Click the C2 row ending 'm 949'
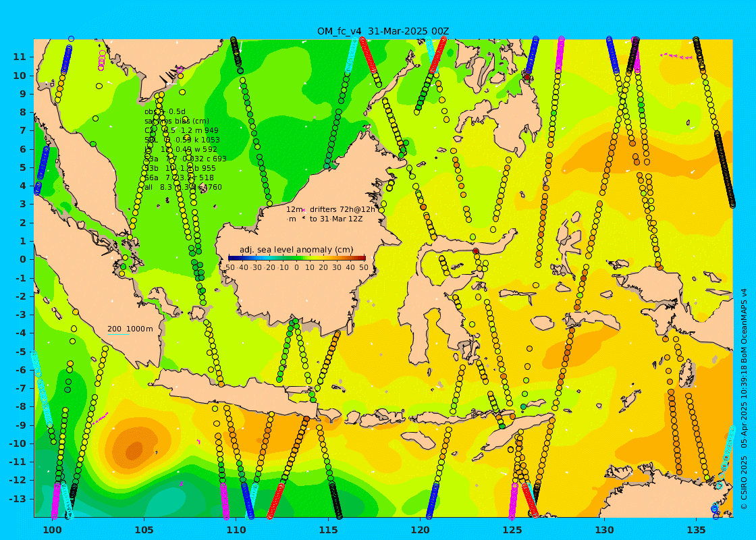This screenshot has width=756, height=540. pyautogui.click(x=182, y=131)
